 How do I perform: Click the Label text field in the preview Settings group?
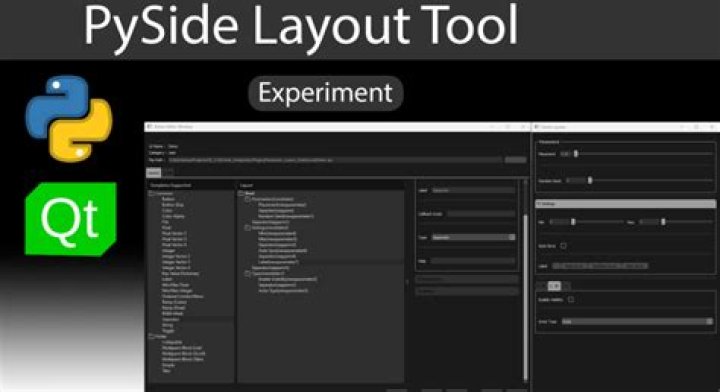tap(600, 266)
